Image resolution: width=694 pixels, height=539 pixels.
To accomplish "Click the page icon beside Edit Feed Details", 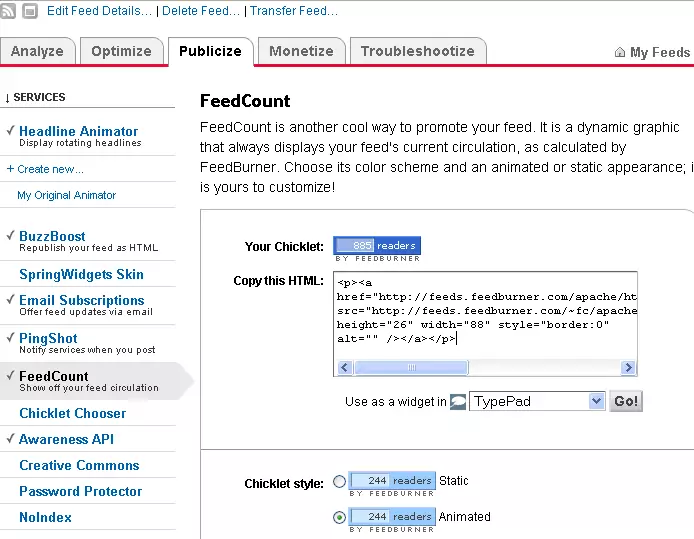I will [x=30, y=11].
